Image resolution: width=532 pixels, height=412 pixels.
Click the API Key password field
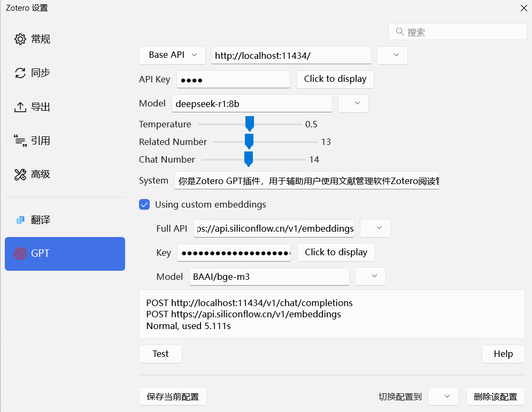coord(233,80)
